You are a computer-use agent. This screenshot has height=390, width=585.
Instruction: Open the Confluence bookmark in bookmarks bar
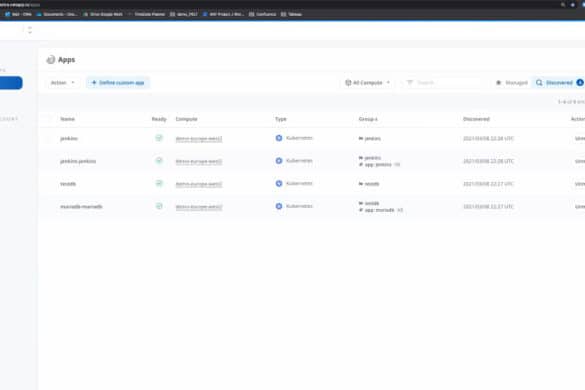click(x=263, y=14)
